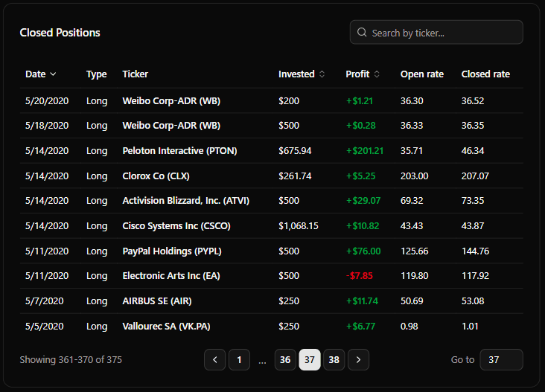Click the 53.08 closed rate value
The image size is (545, 392).
coord(473,301)
